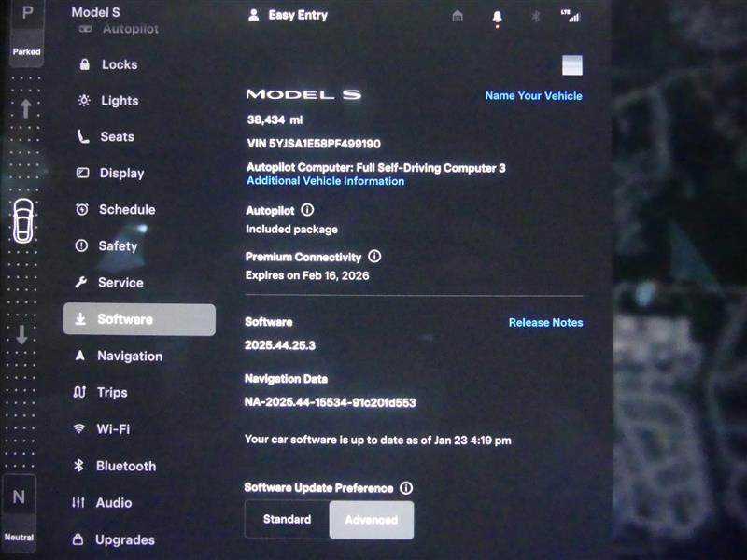Select Advanced software update preference

371,520
